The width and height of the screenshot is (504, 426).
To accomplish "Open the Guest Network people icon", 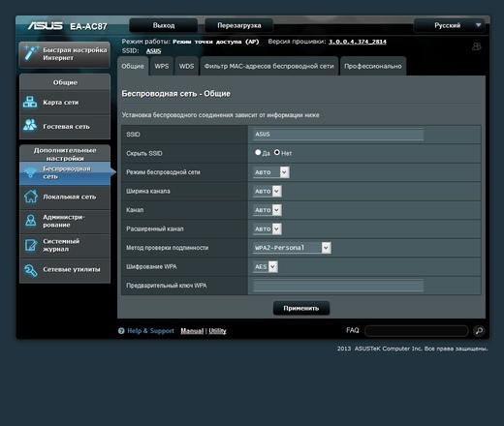I will pyautogui.click(x=30, y=125).
